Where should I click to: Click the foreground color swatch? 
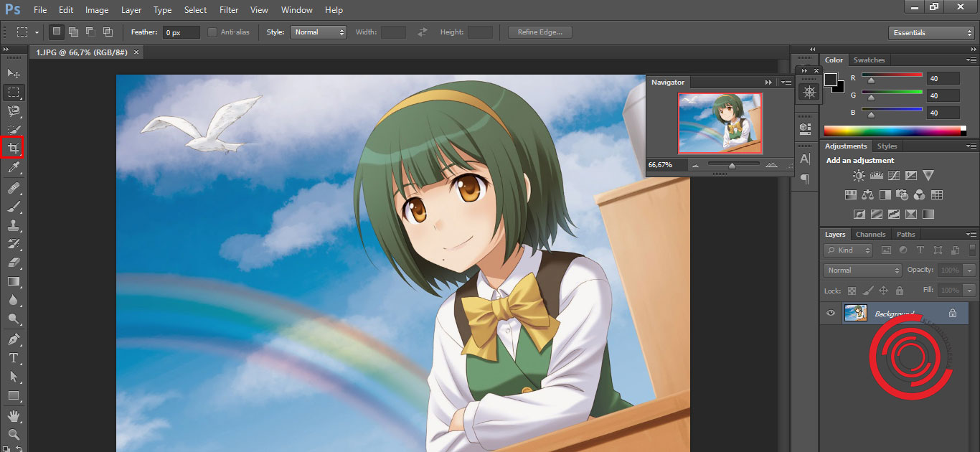coord(831,78)
